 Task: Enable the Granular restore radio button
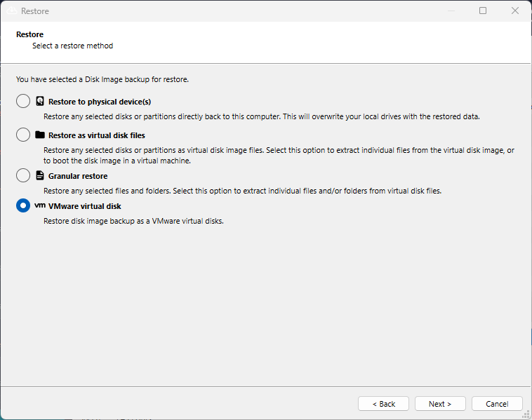tap(23, 176)
